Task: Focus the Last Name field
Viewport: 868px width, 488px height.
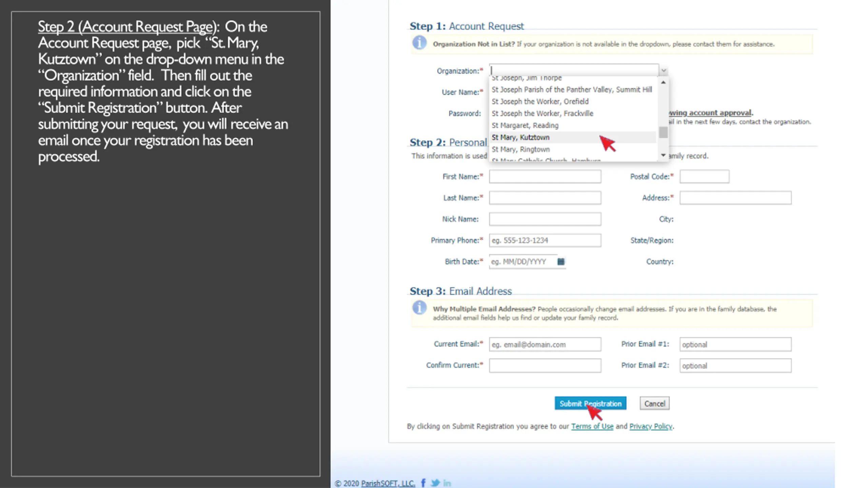Action: pos(545,198)
